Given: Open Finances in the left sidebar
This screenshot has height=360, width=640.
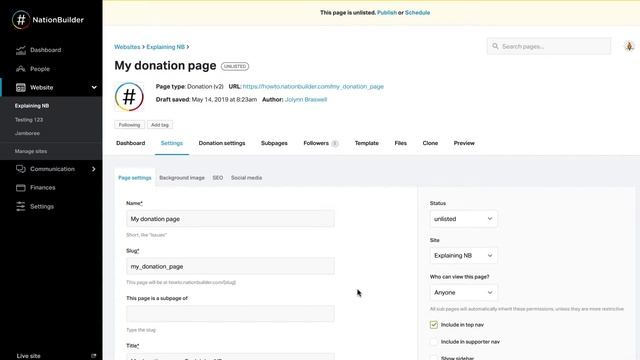Looking at the screenshot, I should tap(42, 188).
